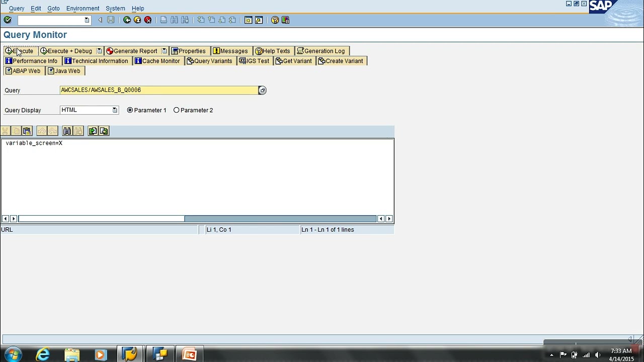644x362 pixels.
Task: Click the Generate Report button
Action: [x=132, y=51]
